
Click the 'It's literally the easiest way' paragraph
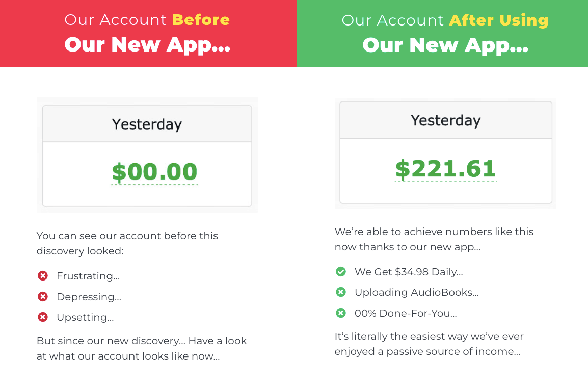pos(429,344)
